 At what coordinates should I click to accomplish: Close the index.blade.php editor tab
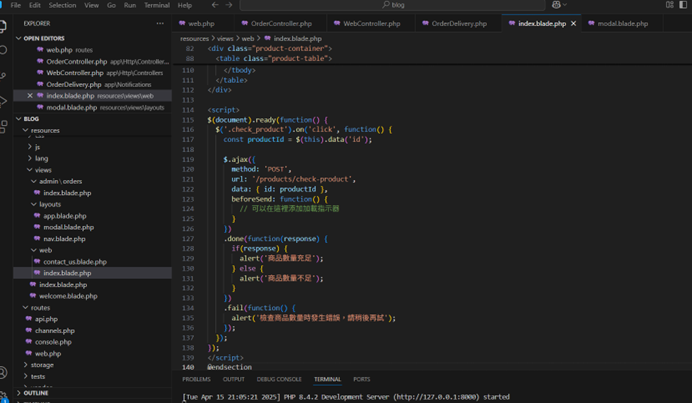[x=573, y=23]
